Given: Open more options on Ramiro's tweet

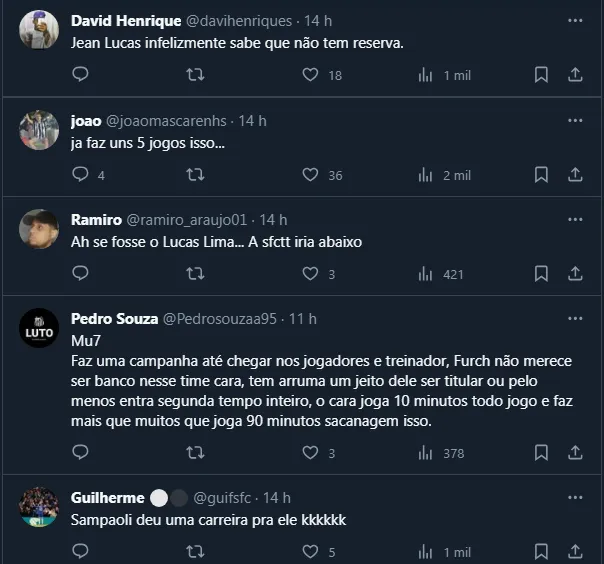Looking at the screenshot, I should pyautogui.click(x=575, y=219).
